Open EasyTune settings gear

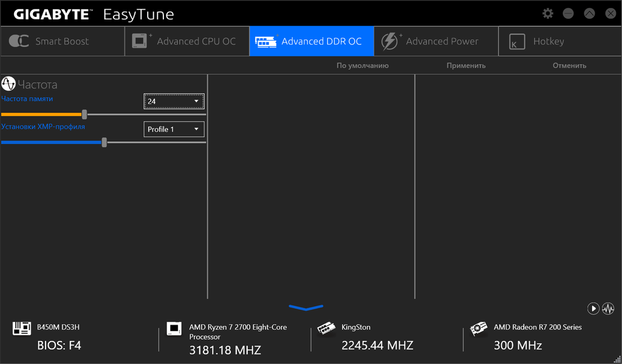pos(548,14)
